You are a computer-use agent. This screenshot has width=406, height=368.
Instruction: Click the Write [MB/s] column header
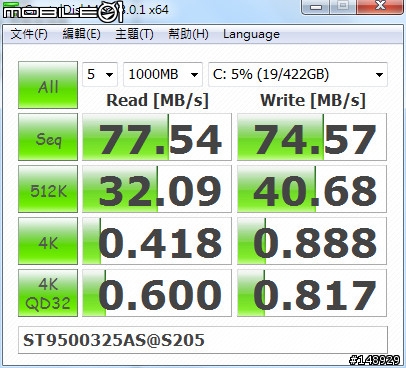(x=313, y=100)
